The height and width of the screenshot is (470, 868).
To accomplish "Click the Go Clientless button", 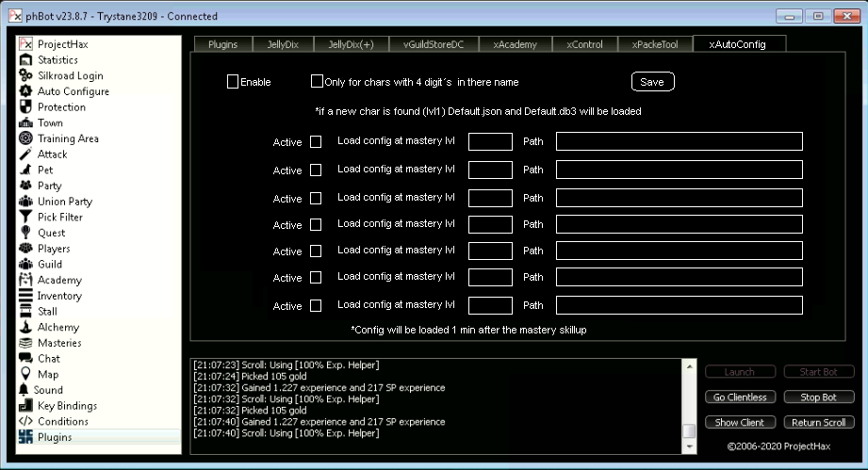I will coord(740,397).
